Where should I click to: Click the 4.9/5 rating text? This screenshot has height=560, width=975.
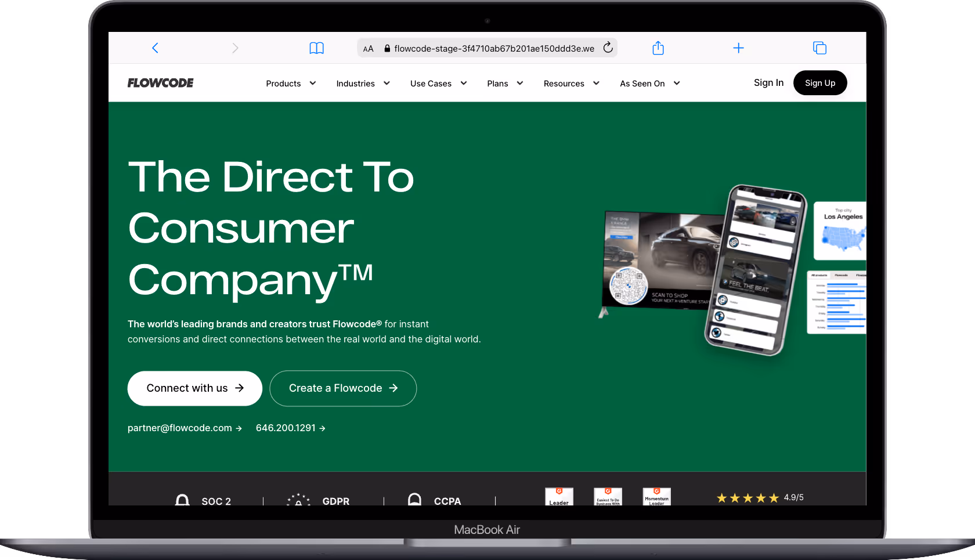(793, 497)
